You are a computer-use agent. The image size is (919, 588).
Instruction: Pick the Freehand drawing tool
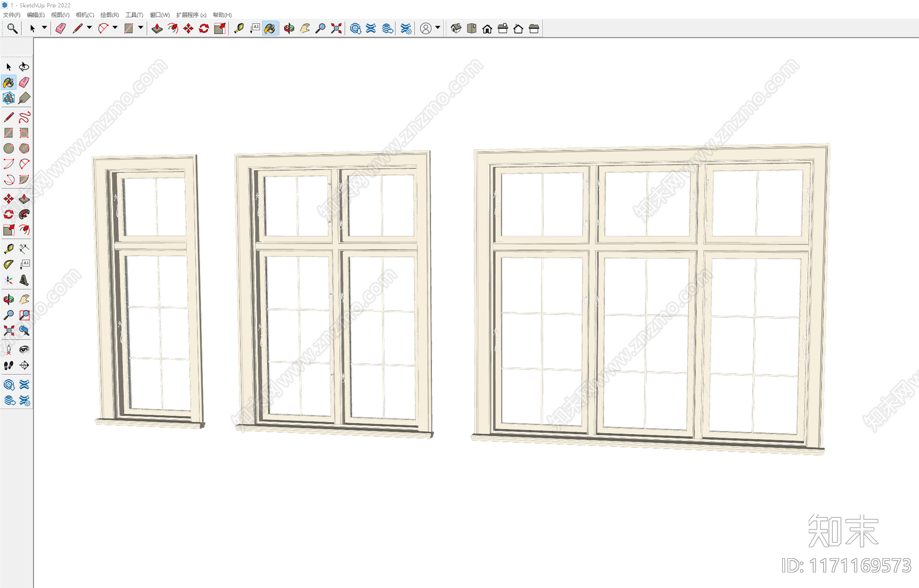(x=24, y=117)
